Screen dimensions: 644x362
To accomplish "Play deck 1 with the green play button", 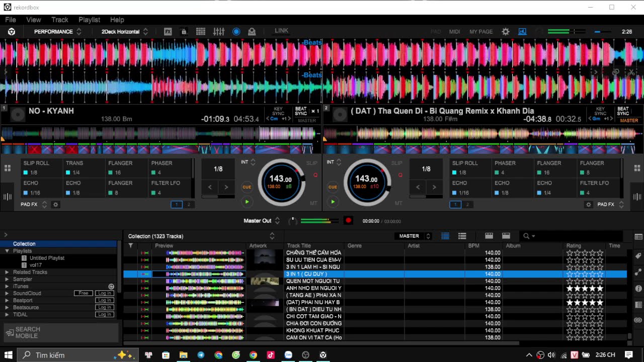I will pos(247,202).
